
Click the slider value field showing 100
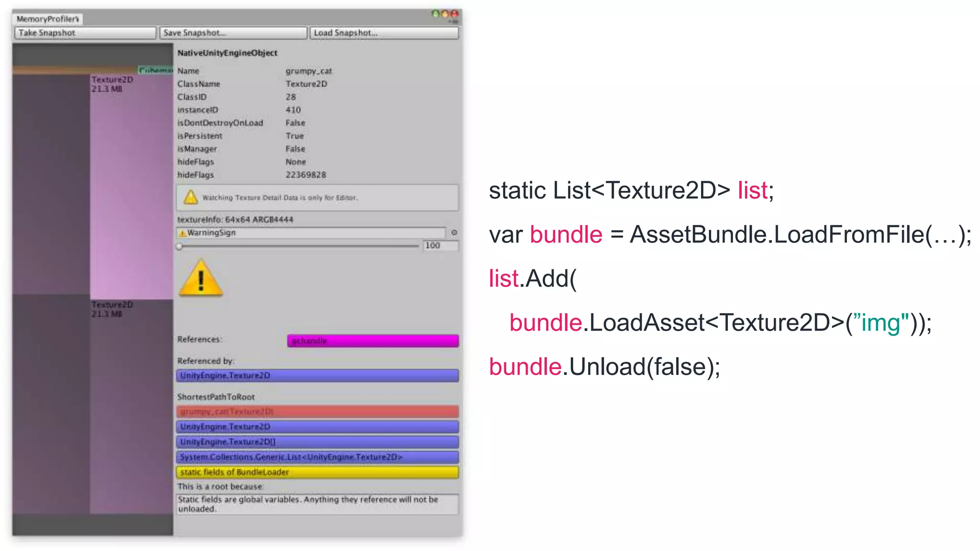click(440, 245)
